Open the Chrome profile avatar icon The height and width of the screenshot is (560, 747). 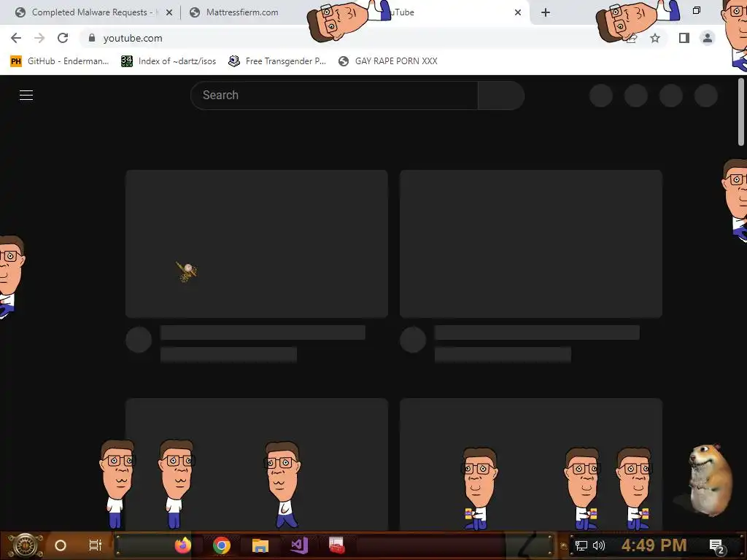708,38
